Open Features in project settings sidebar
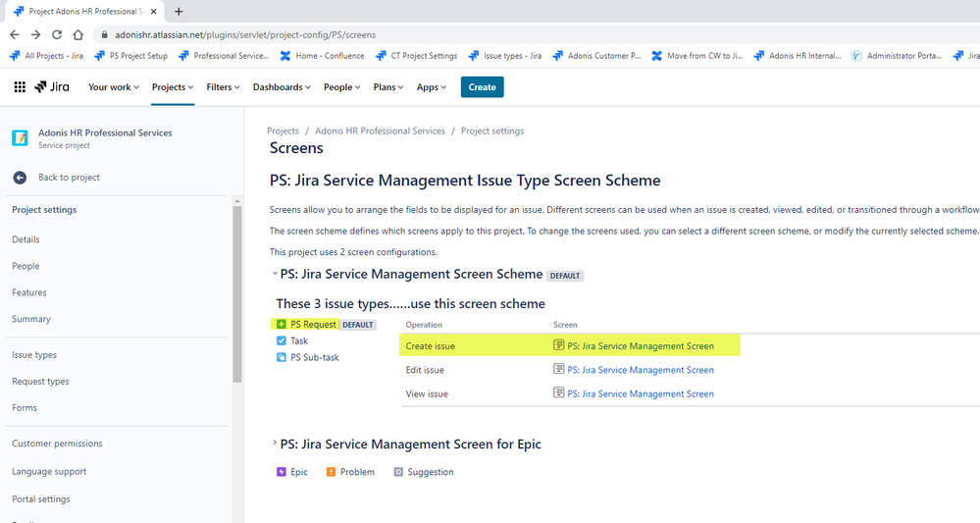The width and height of the screenshot is (980, 523). click(x=28, y=291)
